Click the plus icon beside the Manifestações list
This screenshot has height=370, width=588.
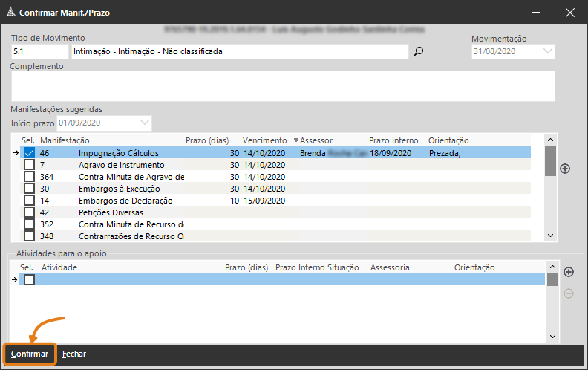[x=565, y=169]
